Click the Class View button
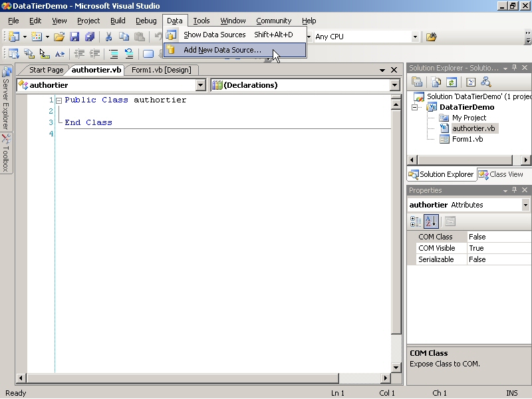Image resolution: width=532 pixels, height=399 pixels. pyautogui.click(x=502, y=174)
